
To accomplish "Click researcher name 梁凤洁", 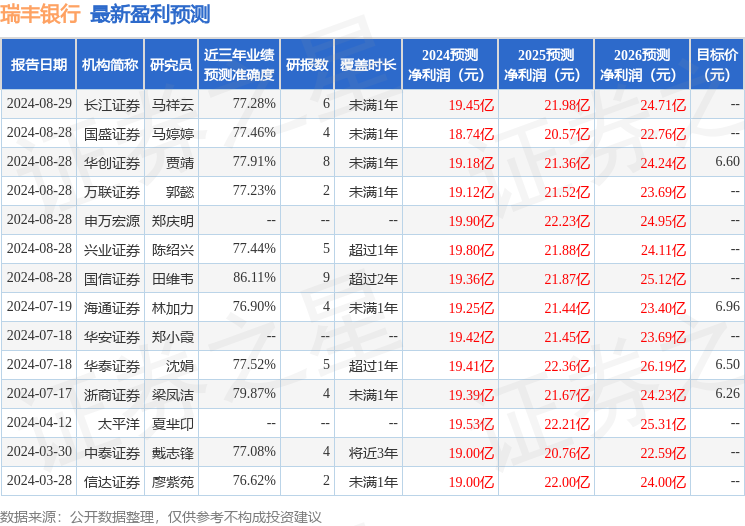I will tap(173, 395).
